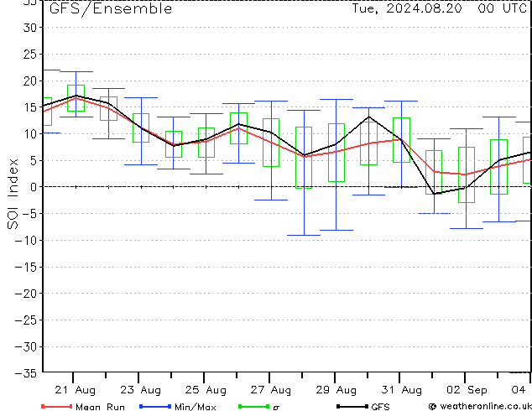
Task: Click the GFS legend label
Action: pos(380,407)
